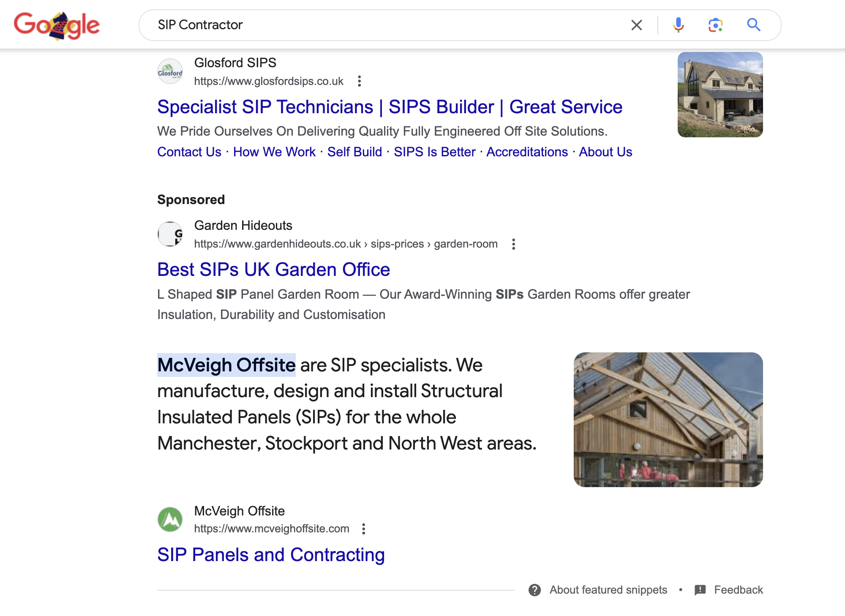This screenshot has height=616, width=845.
Task: Click the Glosford SIPS house thumbnail
Action: click(720, 95)
